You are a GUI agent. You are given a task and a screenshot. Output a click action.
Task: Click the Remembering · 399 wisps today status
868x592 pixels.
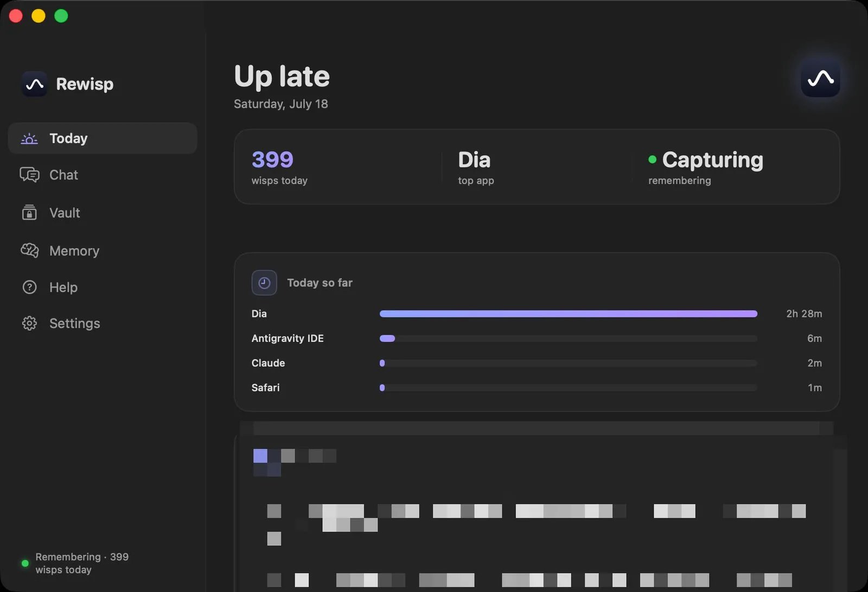point(82,563)
